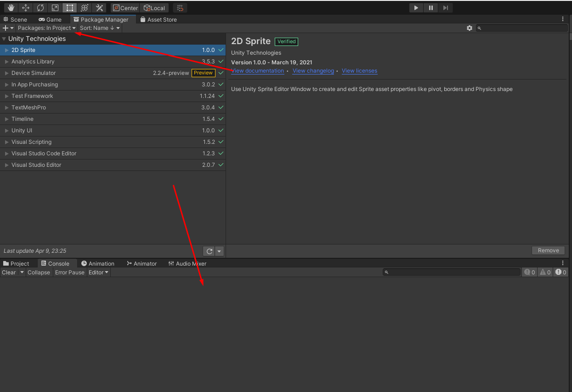Toggle pivot Center handle position

125,8
